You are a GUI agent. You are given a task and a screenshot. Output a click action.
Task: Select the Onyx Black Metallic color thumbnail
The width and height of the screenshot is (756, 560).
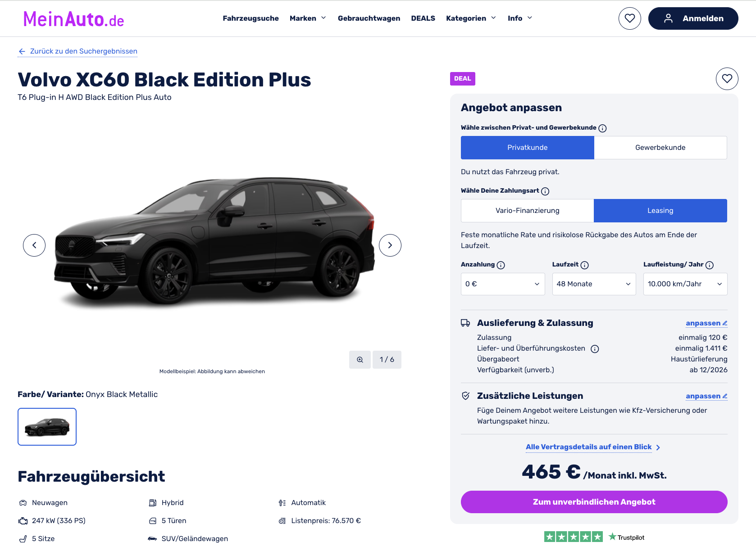click(47, 427)
